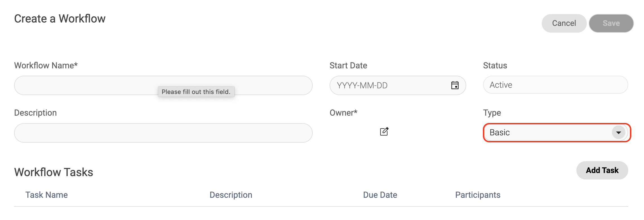Select the Status field showing Active
644x220 pixels.
[x=555, y=85]
